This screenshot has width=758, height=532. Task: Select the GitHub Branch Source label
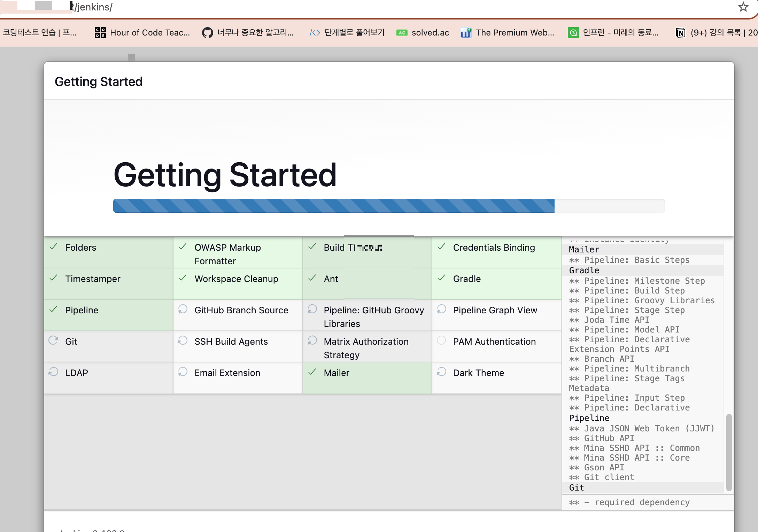[x=241, y=310]
